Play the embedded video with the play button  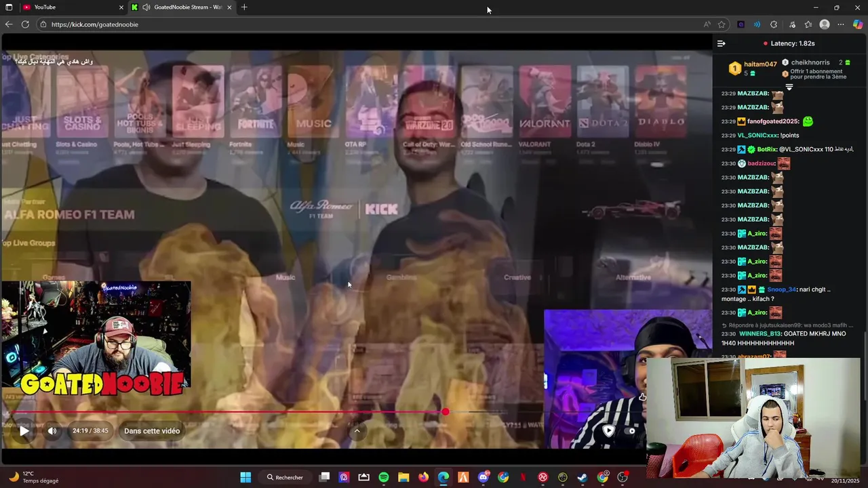pos(24,431)
